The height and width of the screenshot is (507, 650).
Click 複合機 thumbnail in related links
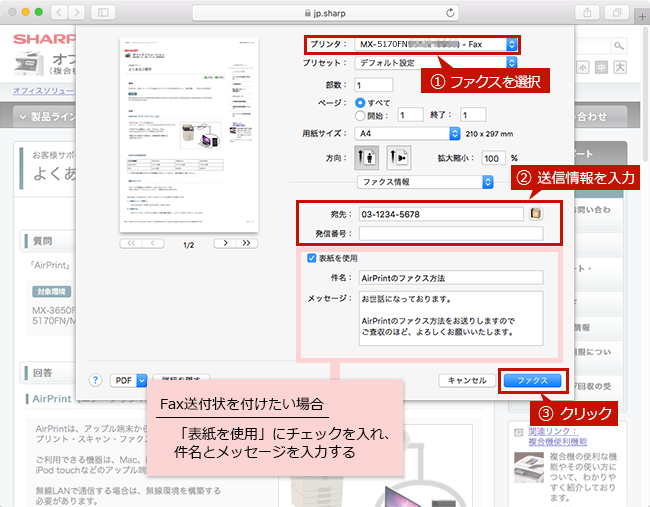(529, 467)
